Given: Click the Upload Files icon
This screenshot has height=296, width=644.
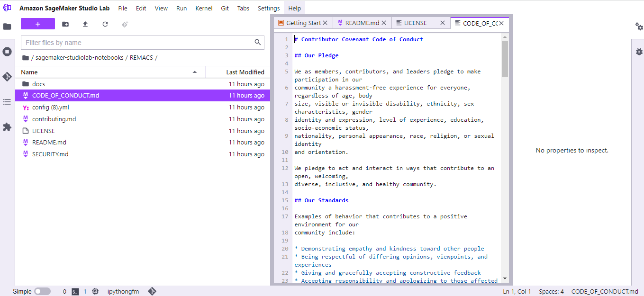Looking at the screenshot, I should [85, 24].
